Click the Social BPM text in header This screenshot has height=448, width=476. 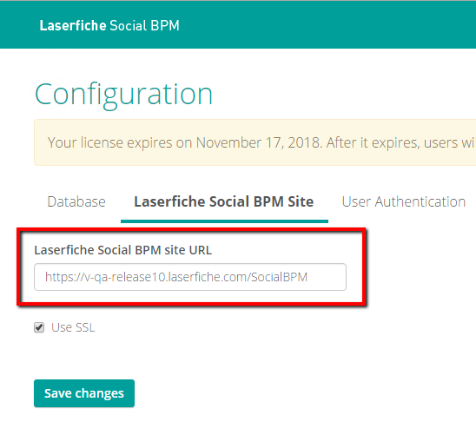(x=144, y=25)
